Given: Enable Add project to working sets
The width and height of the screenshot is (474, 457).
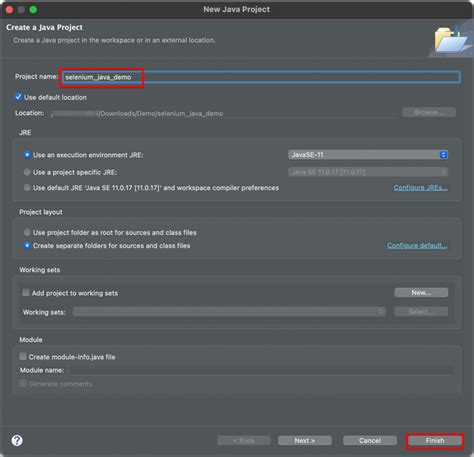Looking at the screenshot, I should [26, 293].
